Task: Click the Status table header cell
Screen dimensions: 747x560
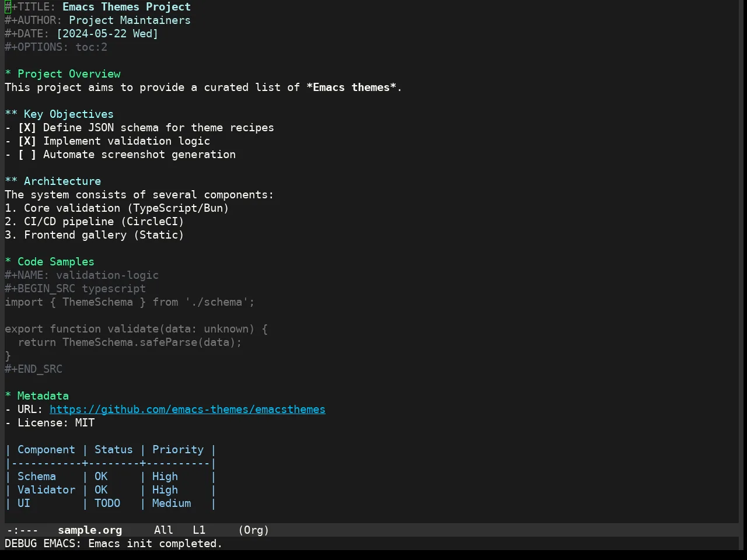Action: tap(114, 450)
